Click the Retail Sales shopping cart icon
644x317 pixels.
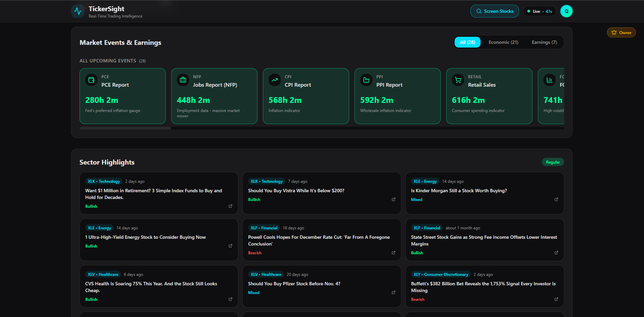pos(458,80)
